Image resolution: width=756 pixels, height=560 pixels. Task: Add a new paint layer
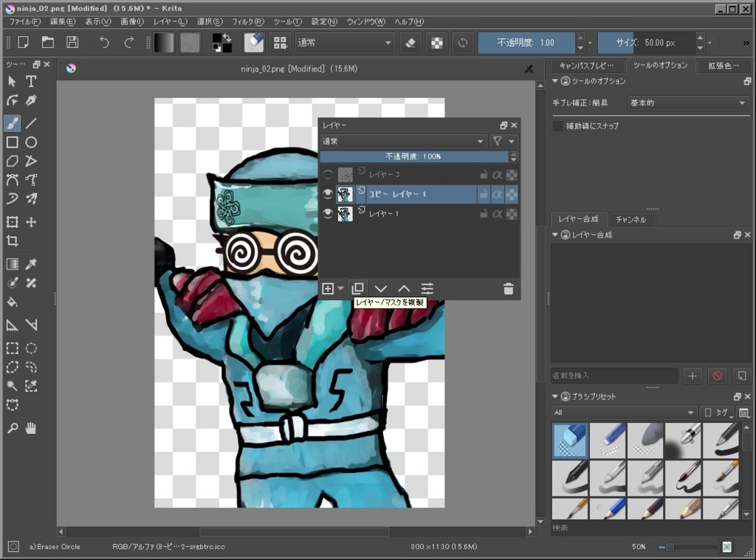pyautogui.click(x=328, y=288)
